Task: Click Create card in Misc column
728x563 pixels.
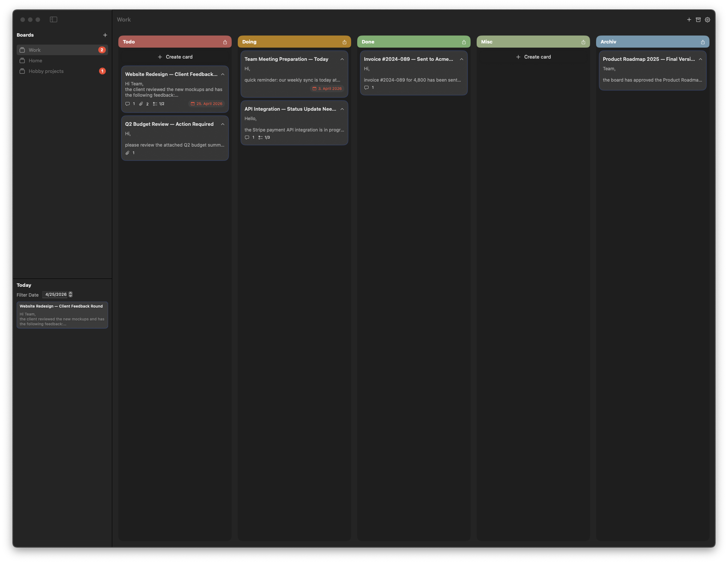Action: 533,57
